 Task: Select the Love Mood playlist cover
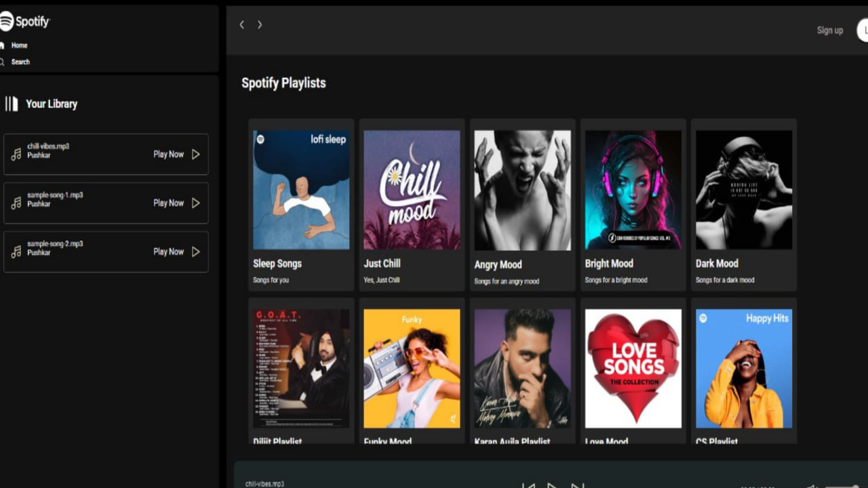pyautogui.click(x=633, y=368)
